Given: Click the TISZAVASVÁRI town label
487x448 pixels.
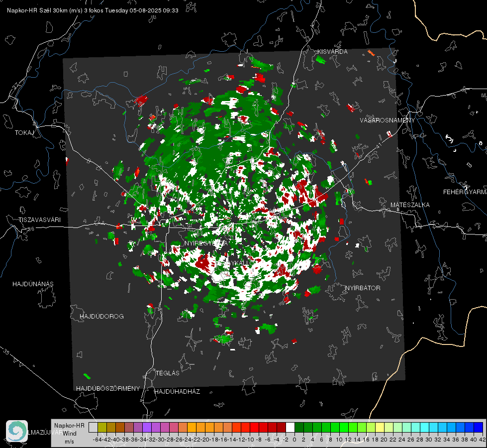Looking at the screenshot, I should [x=39, y=220].
